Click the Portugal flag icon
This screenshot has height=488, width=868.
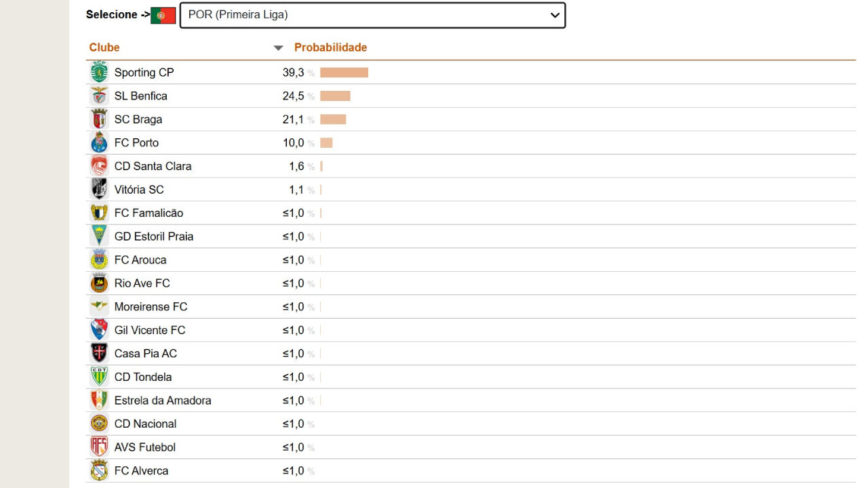pos(163,14)
